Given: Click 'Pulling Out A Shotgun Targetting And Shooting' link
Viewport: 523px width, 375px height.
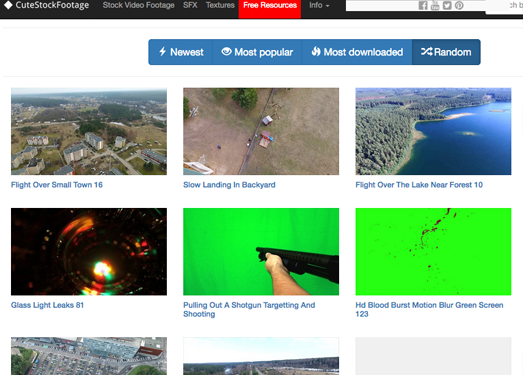Looking at the screenshot, I should pos(249,309).
